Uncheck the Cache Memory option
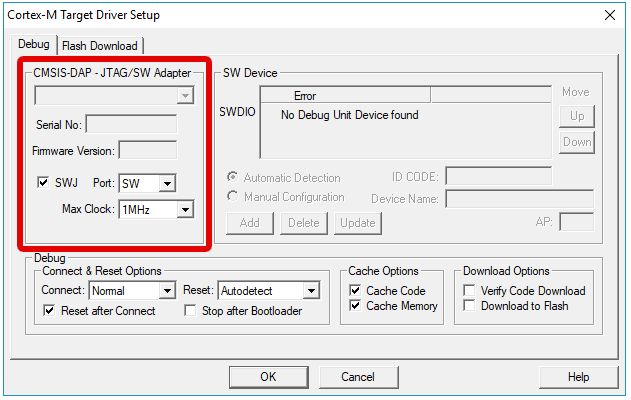631x400 pixels. tap(356, 306)
